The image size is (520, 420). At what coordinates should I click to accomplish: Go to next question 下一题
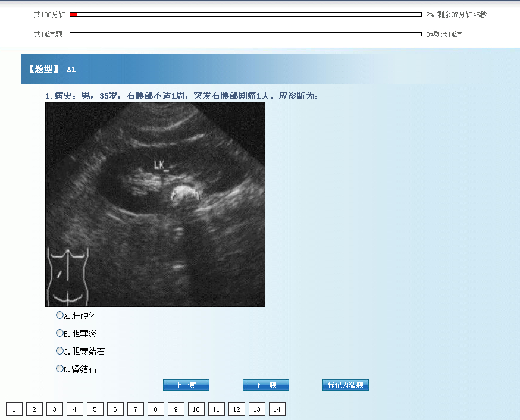click(x=265, y=385)
